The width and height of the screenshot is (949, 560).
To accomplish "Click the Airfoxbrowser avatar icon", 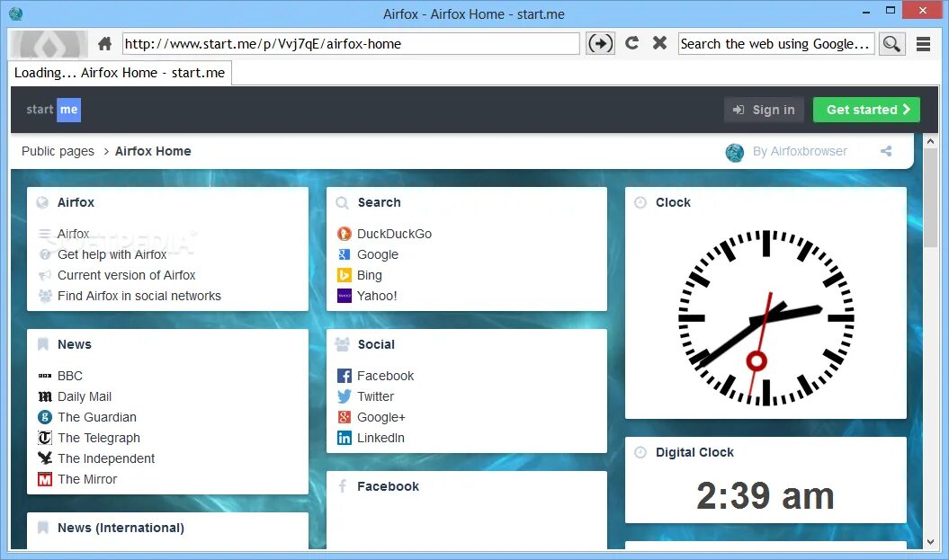I will (x=735, y=153).
